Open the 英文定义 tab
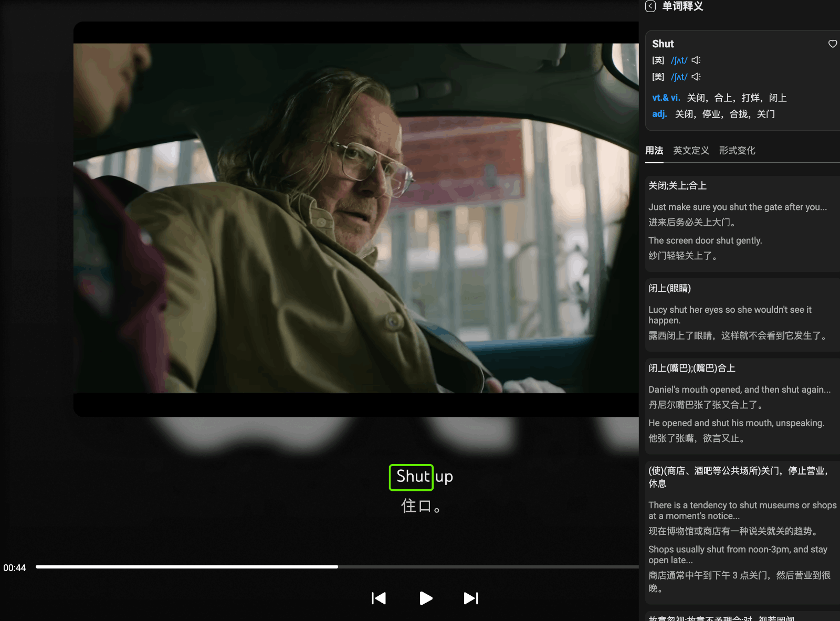Screen dimensions: 840x621 pos(691,151)
